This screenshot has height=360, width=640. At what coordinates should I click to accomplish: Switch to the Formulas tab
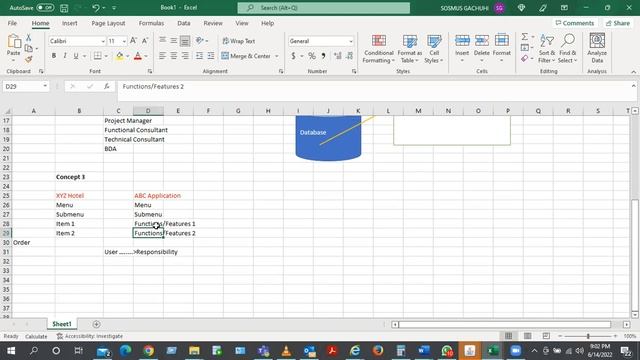151,23
